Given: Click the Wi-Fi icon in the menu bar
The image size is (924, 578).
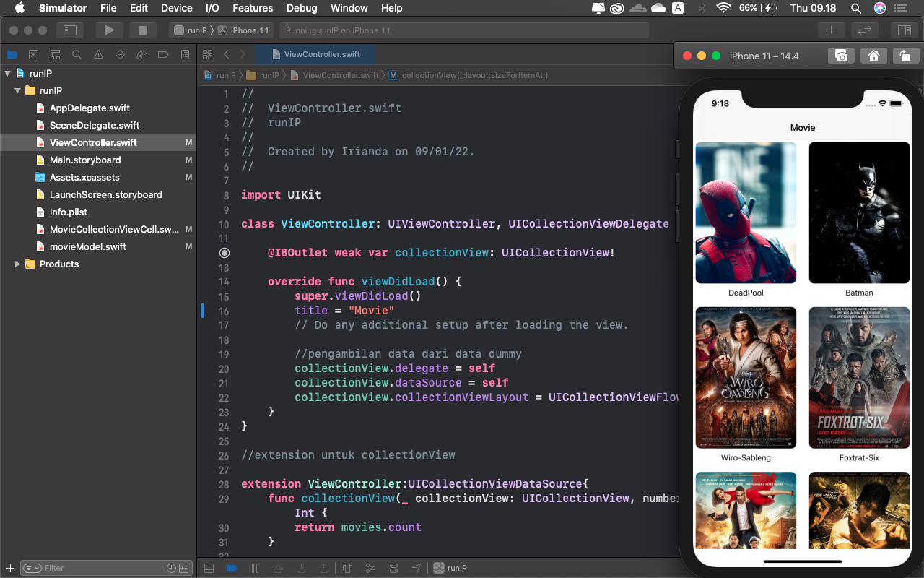Looking at the screenshot, I should tap(723, 8).
